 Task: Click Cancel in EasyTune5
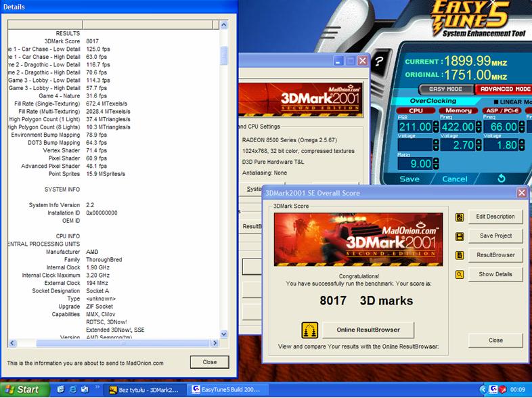(x=455, y=179)
